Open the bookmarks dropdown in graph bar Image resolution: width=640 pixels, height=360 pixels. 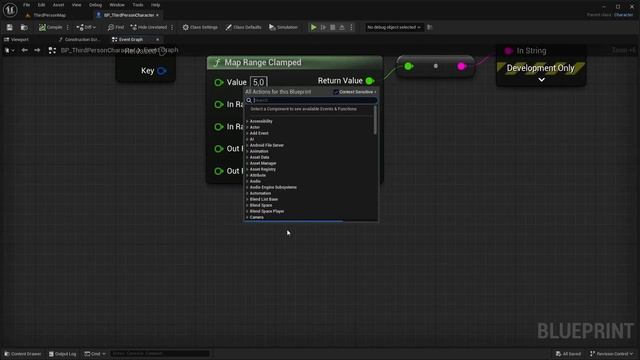9,50
